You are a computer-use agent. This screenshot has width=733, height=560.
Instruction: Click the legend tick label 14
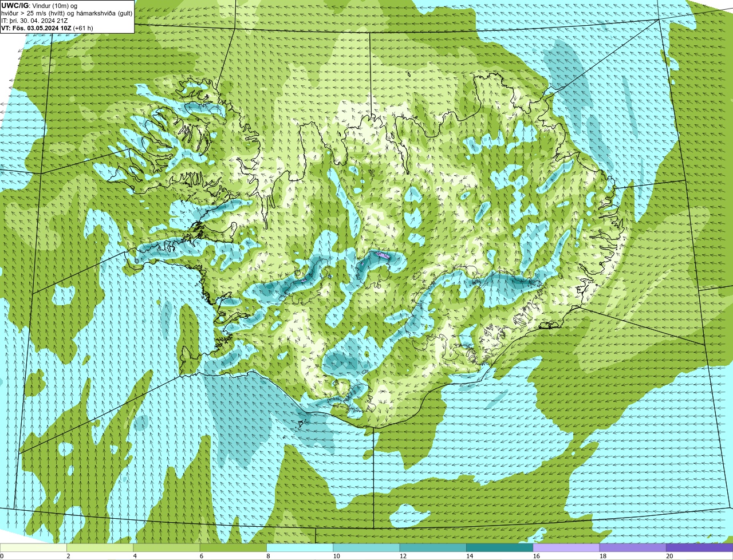[x=470, y=556]
